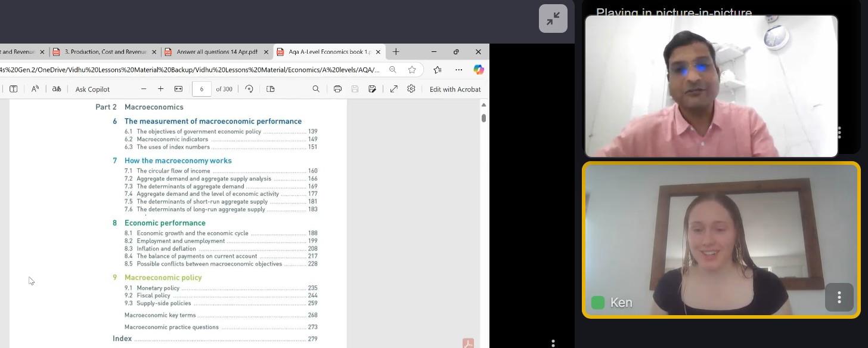Open the Copilot sidebar icon
The image size is (868, 348).
[x=478, y=69]
